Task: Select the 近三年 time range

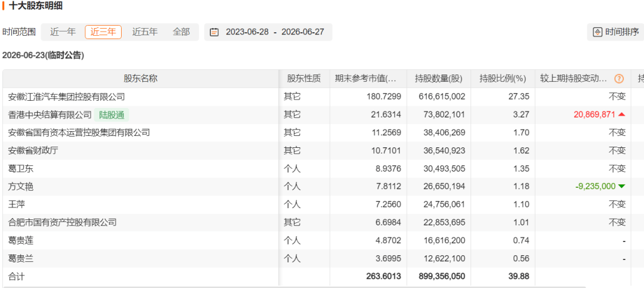Action: pyautogui.click(x=103, y=32)
